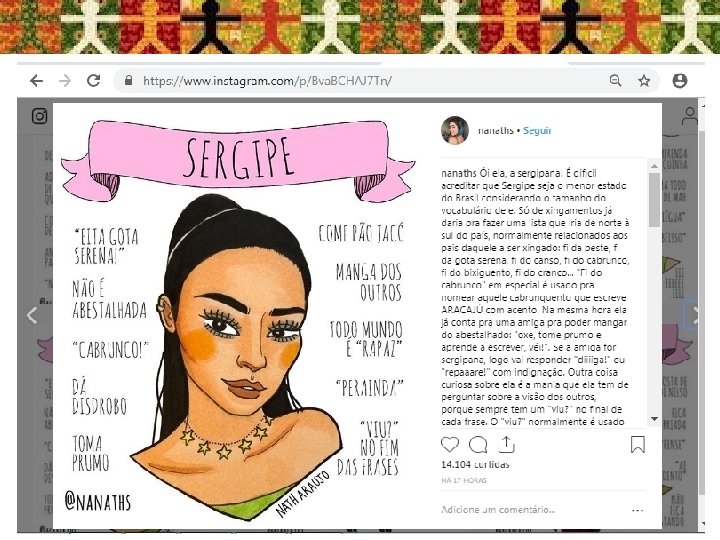Click Seguir to follow nanaths
This screenshot has height=540, width=720.
click(x=537, y=130)
